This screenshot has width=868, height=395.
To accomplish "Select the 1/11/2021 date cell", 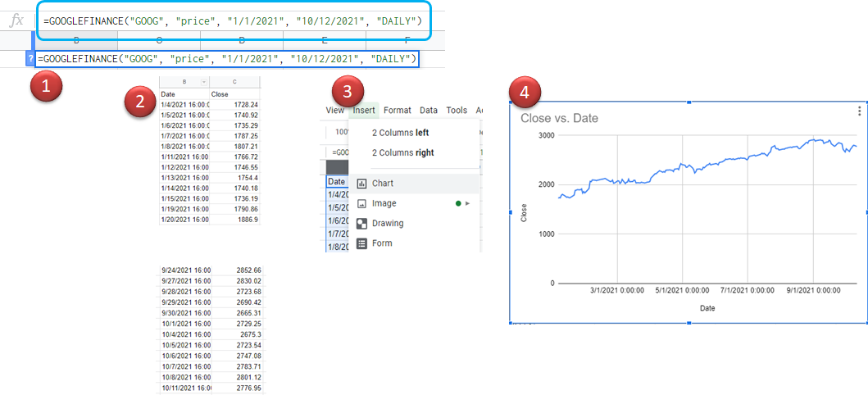I will pos(184,157).
